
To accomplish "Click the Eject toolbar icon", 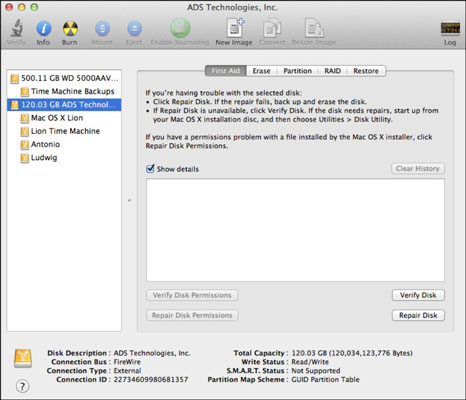I will pos(134,29).
